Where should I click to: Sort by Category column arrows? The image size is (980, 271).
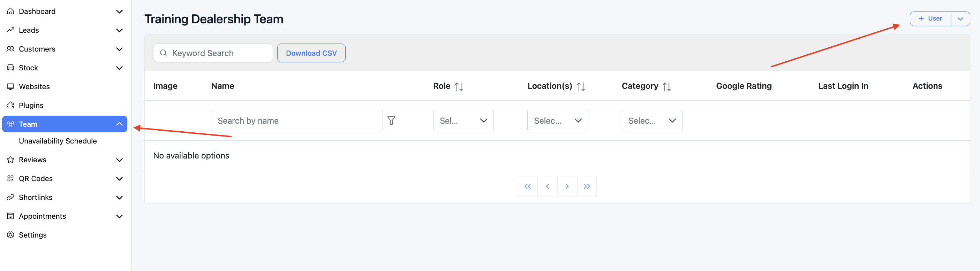(x=666, y=87)
